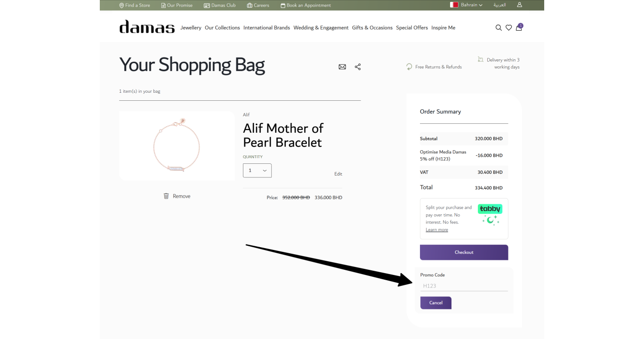Open the Damas Club link text
644x339 pixels.
tap(224, 5)
